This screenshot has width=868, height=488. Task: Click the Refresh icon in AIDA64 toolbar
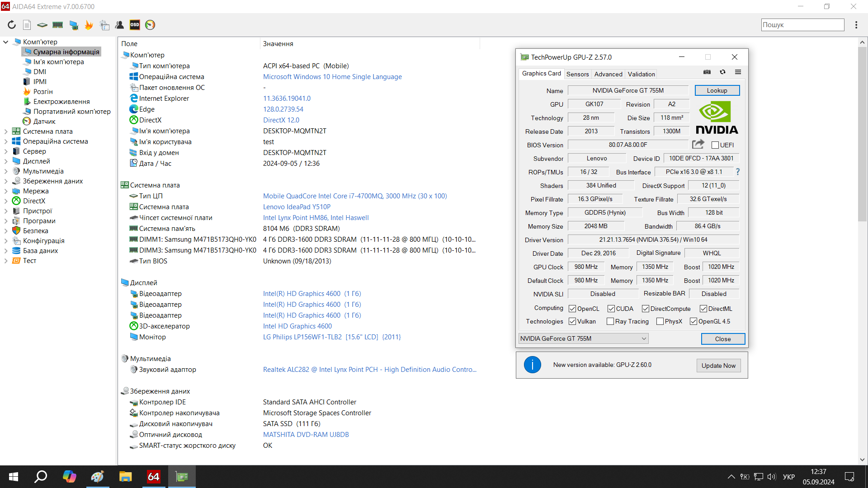tap(12, 25)
